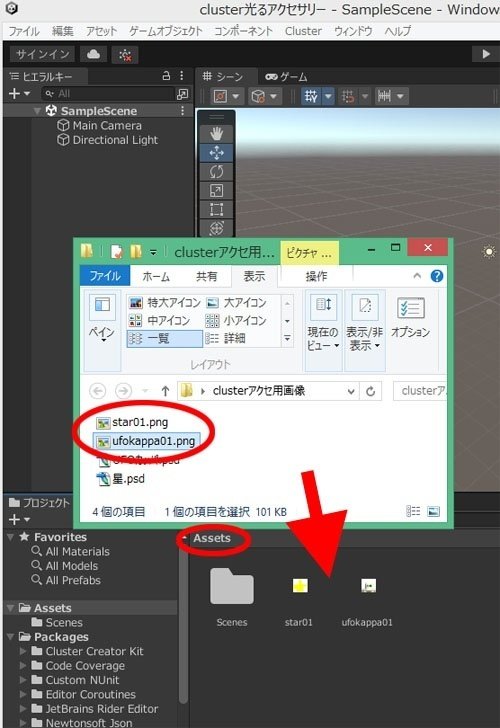Toggle grid visibility in Scene view
Viewport: 500px width, 728px height.
[311, 96]
